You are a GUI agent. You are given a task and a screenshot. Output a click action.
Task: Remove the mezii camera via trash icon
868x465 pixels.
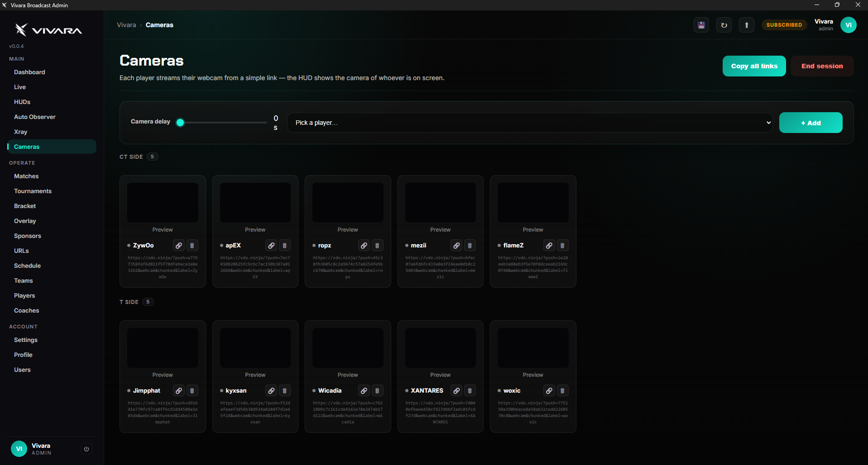coord(470,245)
